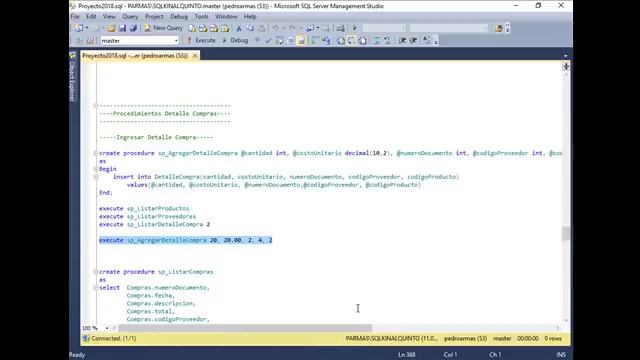
Task: Click the Undo arrow icon
Action: (x=276, y=28)
